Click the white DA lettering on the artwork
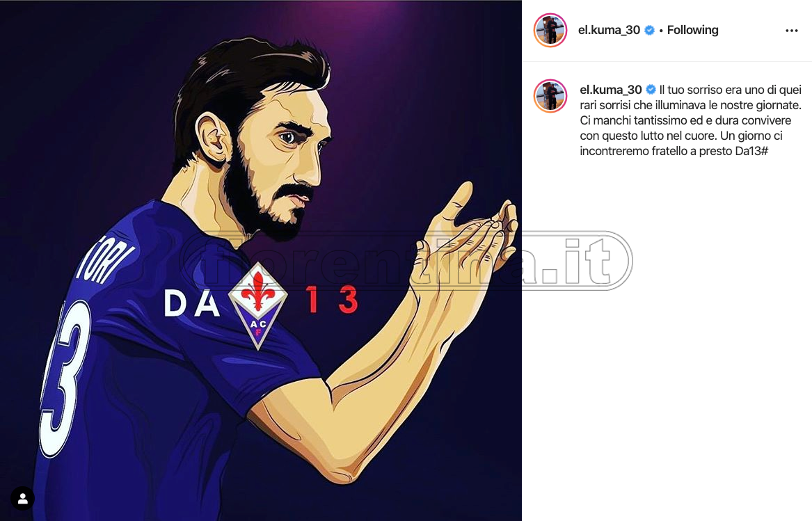Viewport: 812px width, 521px height. (x=191, y=303)
